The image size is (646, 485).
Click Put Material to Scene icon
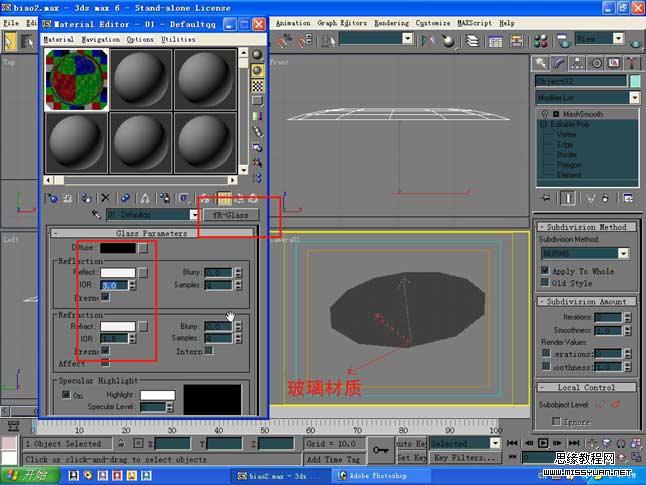(68, 199)
